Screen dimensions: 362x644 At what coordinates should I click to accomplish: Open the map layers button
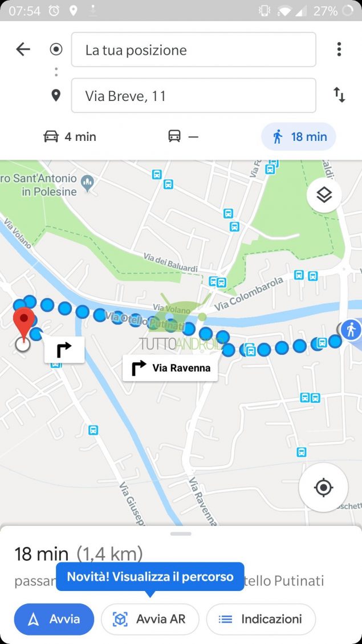point(324,195)
